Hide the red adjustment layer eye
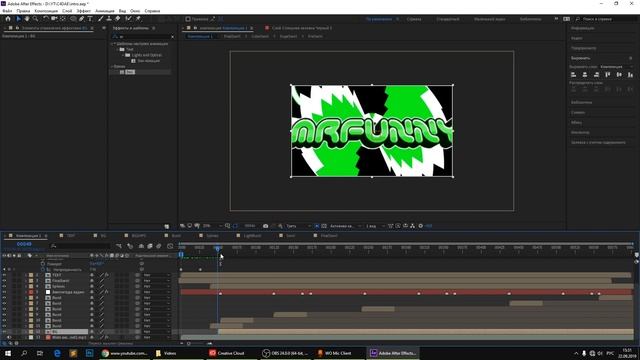640x360 pixels. tap(4, 292)
